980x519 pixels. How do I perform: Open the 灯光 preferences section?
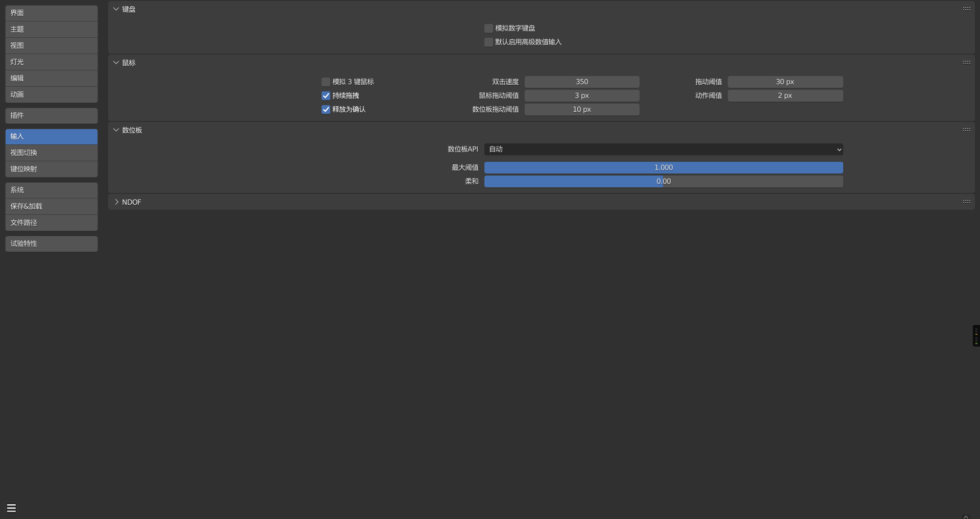point(52,62)
